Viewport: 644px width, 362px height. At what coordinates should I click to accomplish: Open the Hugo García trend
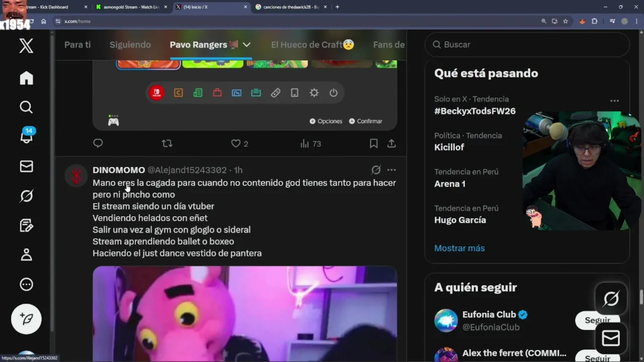(460, 220)
